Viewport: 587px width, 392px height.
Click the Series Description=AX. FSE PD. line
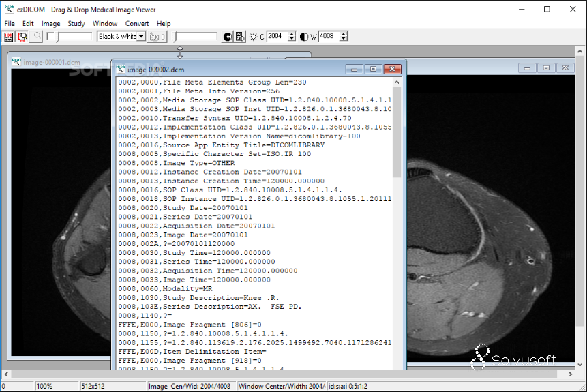point(210,307)
